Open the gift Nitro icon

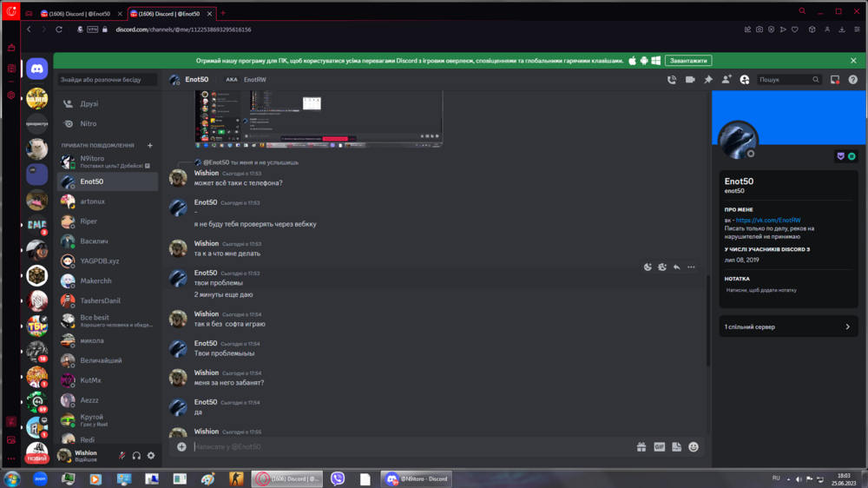coord(641,446)
